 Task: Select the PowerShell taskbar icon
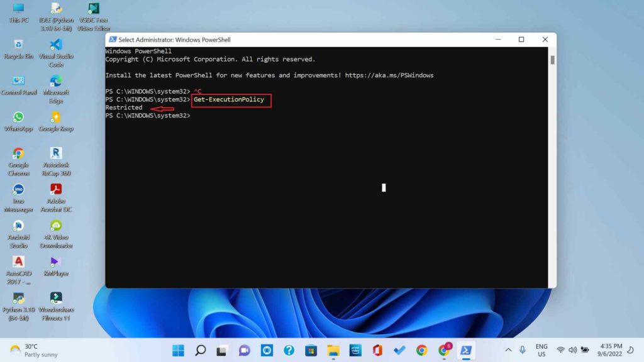[x=466, y=350]
